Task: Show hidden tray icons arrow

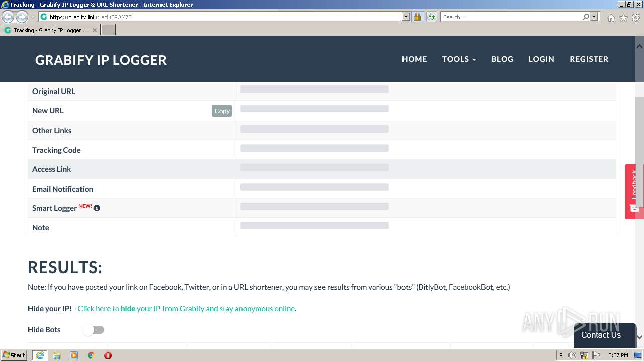Action: 561,355
